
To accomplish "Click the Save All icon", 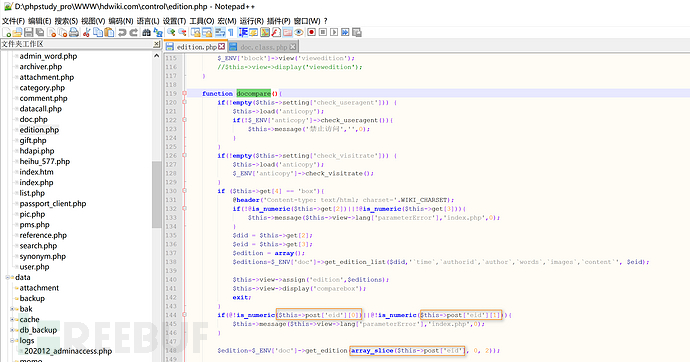I will point(40,32).
